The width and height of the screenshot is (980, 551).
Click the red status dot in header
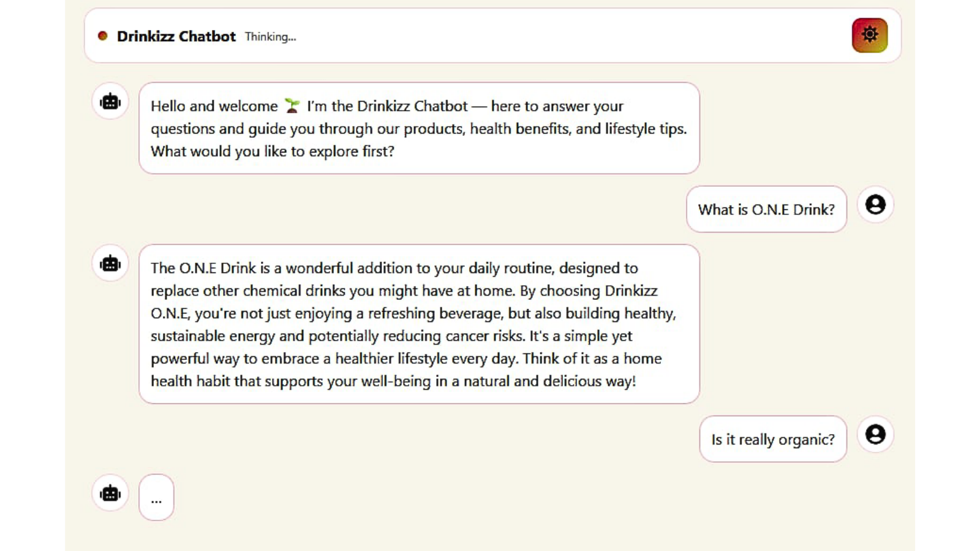point(103,36)
